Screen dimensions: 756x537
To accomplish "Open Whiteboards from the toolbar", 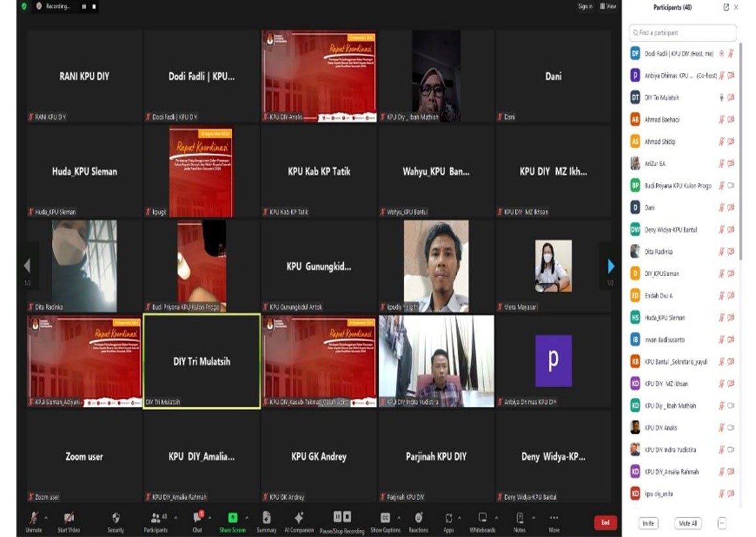I will [483, 518].
